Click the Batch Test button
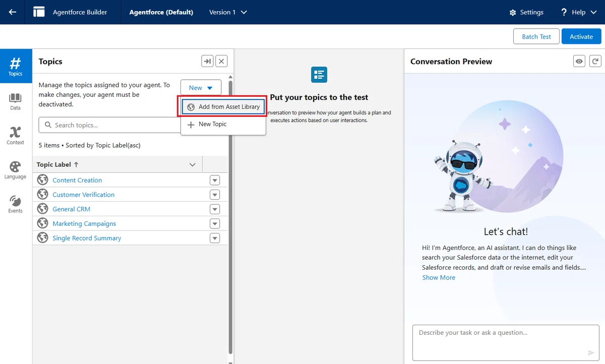Image resolution: width=605 pixels, height=364 pixels. click(536, 36)
